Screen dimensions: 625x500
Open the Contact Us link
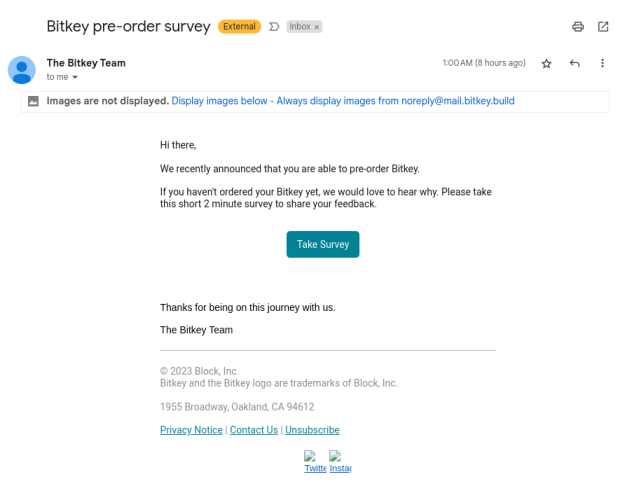coord(253,430)
